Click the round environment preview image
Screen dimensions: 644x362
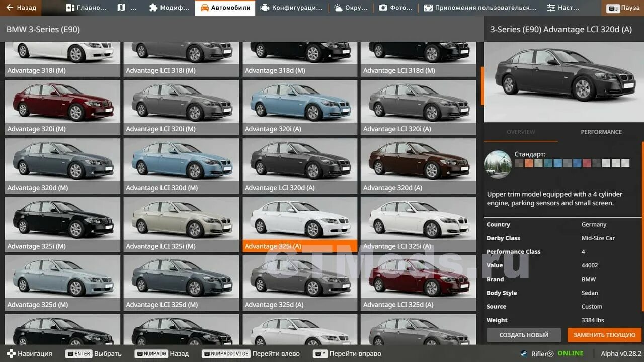[498, 164]
